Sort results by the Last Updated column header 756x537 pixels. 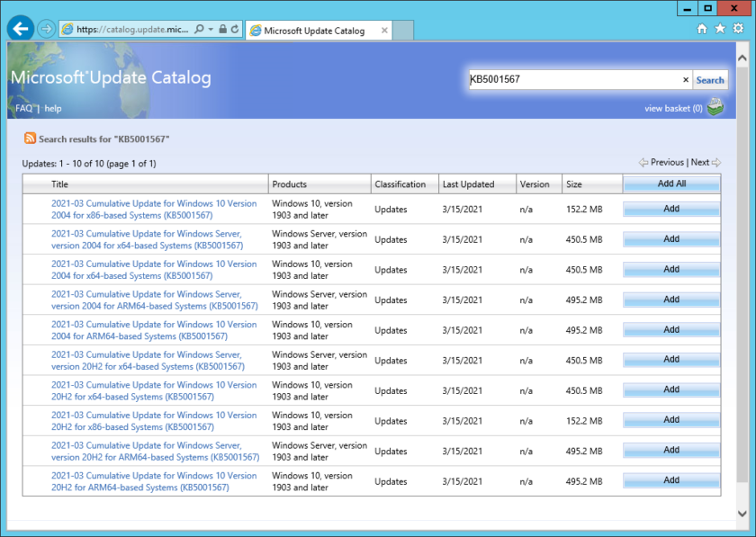pyautogui.click(x=468, y=184)
